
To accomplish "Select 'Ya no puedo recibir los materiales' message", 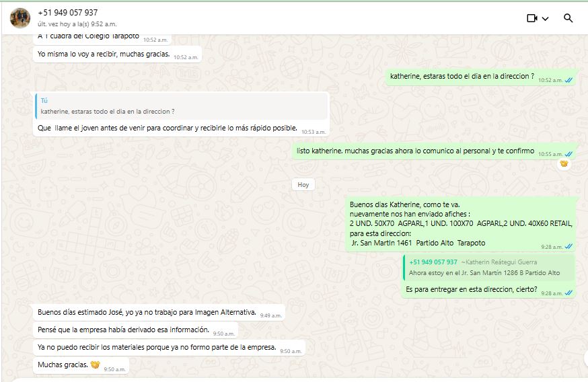I will pos(155,347).
